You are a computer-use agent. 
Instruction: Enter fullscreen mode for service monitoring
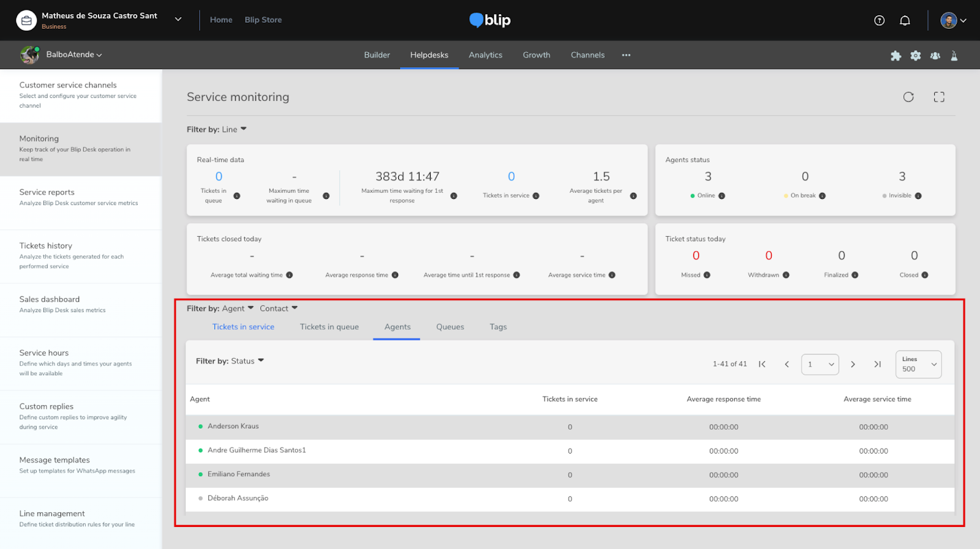coord(939,97)
